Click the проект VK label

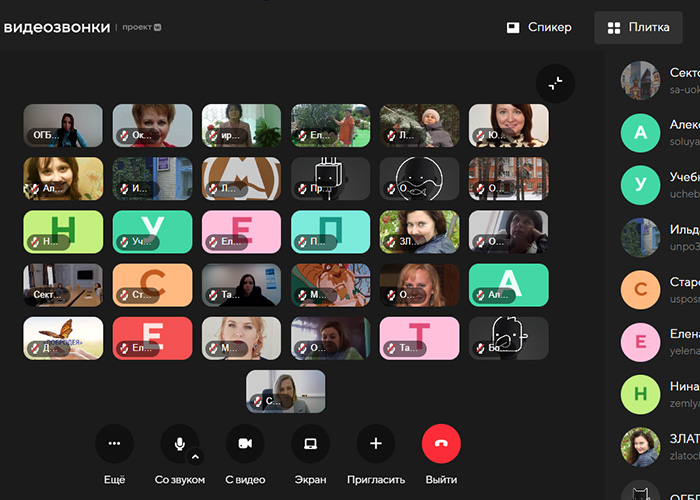(142, 28)
